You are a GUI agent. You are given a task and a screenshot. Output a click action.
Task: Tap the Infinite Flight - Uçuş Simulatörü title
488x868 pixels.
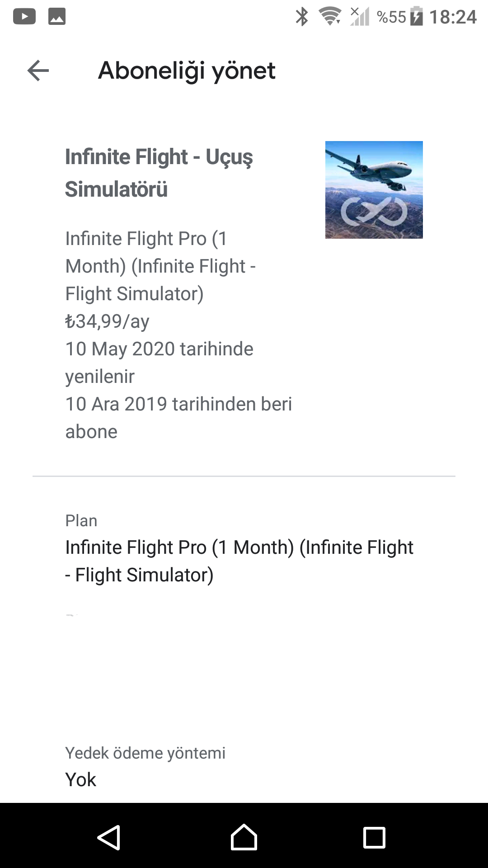click(x=159, y=173)
